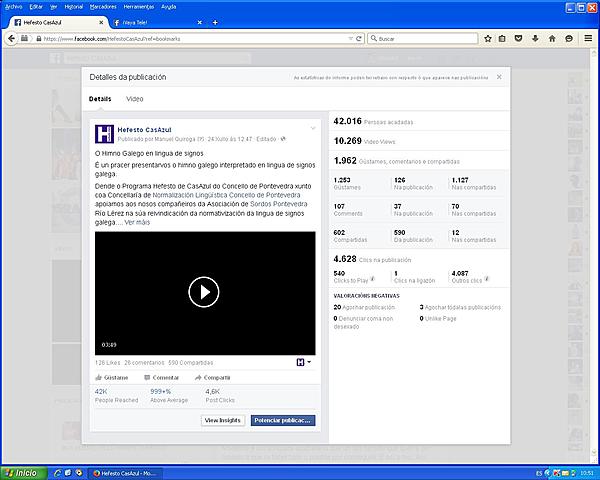
Task: Click the 4,6K Post Clicks stat
Action: pyautogui.click(x=220, y=395)
